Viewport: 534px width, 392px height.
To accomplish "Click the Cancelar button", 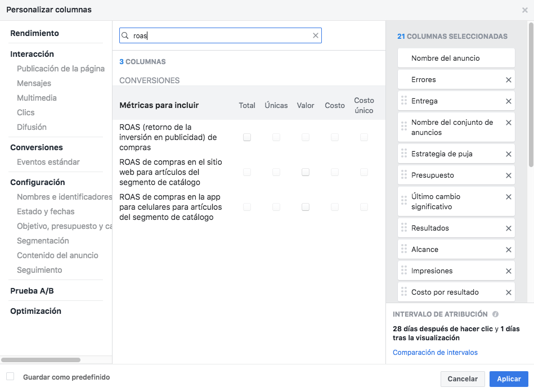I will coord(463,379).
